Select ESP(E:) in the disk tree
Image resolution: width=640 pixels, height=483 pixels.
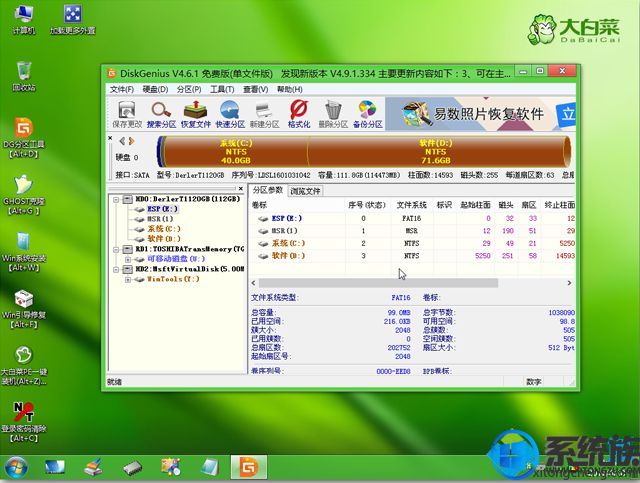(162, 209)
